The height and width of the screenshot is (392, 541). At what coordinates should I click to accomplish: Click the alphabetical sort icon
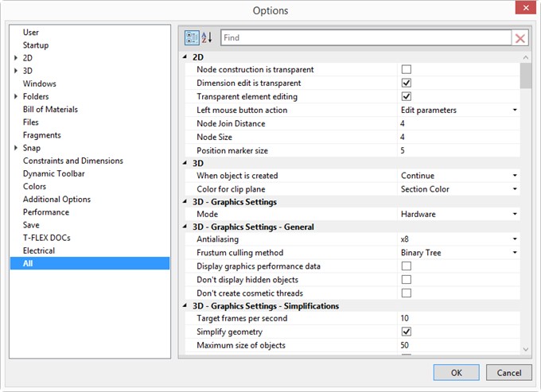pyautogui.click(x=207, y=37)
